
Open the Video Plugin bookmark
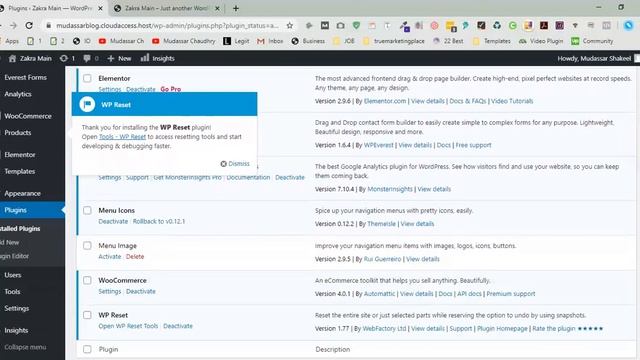[541, 41]
